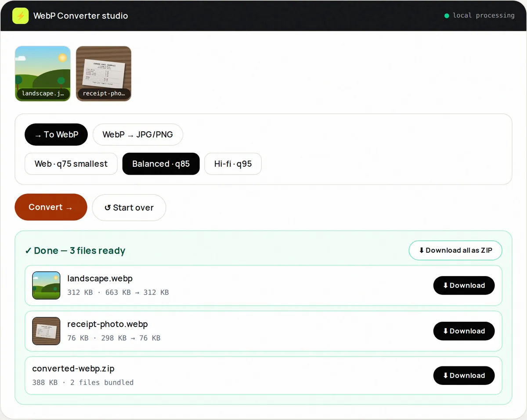Select the converted-webp.zip file name
Screen dimensions: 527x420
click(x=73, y=369)
